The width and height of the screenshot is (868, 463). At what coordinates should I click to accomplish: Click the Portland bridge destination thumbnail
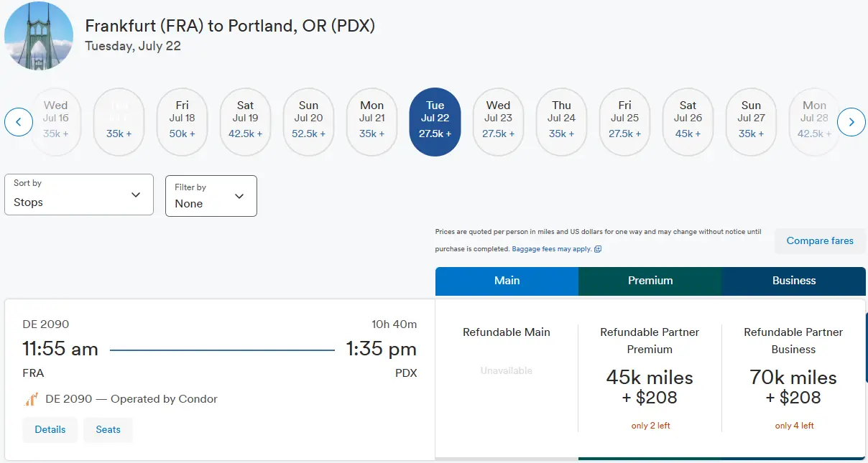click(x=39, y=36)
